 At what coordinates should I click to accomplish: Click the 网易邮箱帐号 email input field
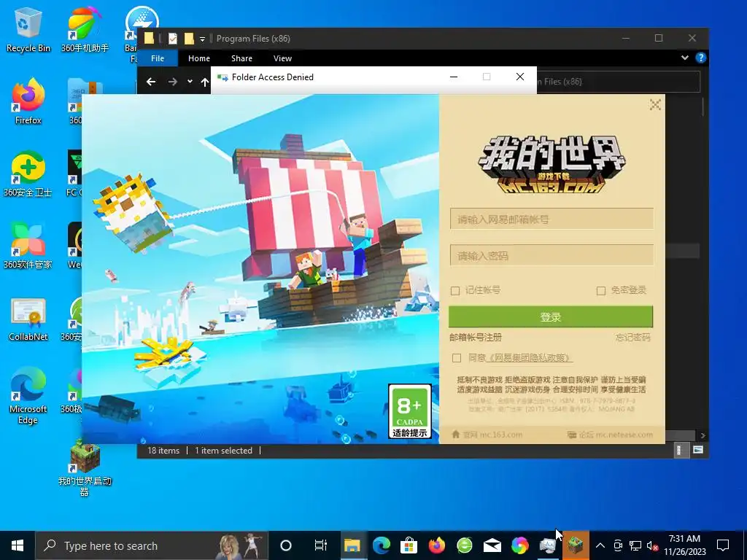[x=551, y=219]
